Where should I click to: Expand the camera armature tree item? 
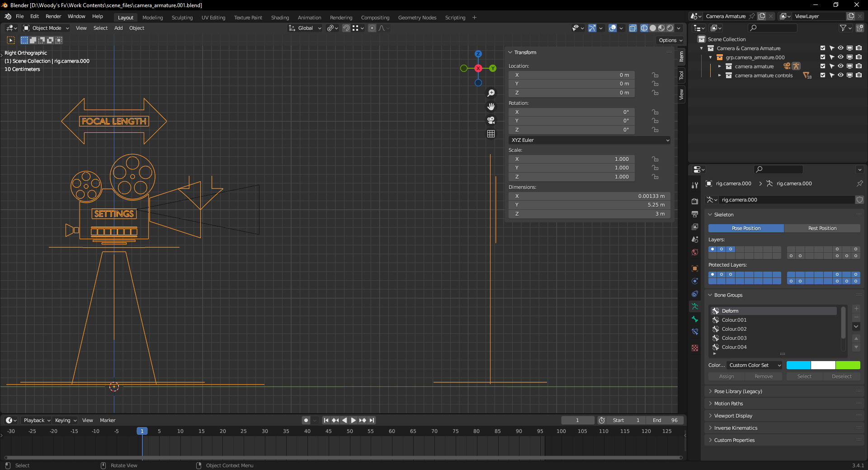pos(721,66)
